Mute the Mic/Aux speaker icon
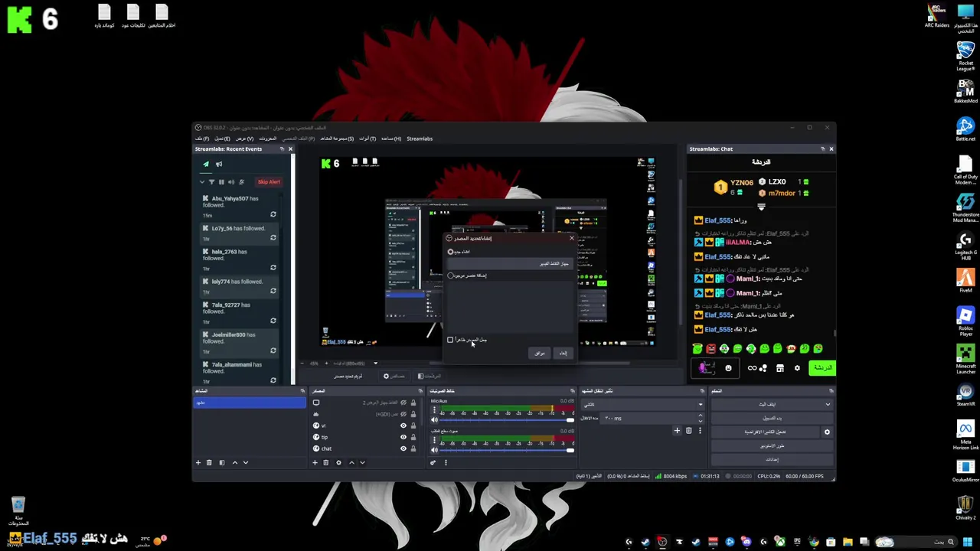 (434, 420)
